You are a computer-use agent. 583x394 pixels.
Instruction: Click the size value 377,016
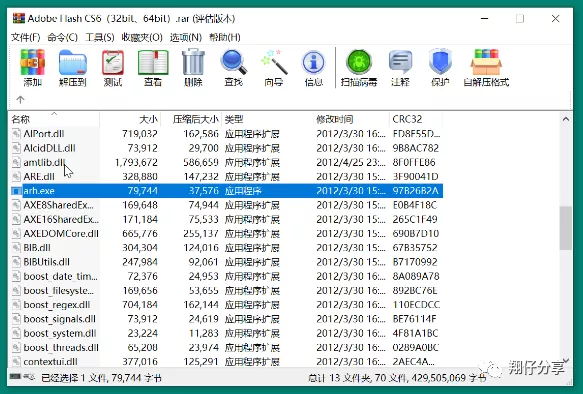(x=140, y=361)
